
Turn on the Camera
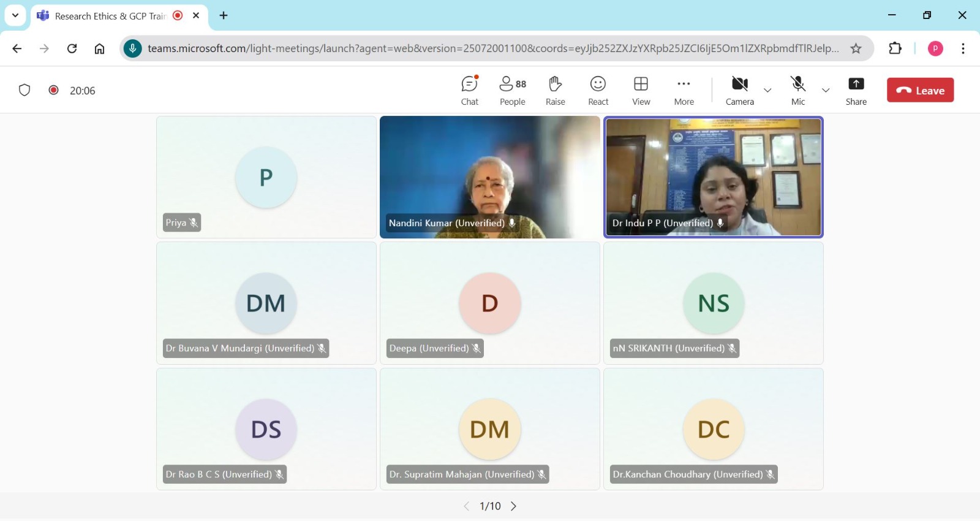point(739,90)
